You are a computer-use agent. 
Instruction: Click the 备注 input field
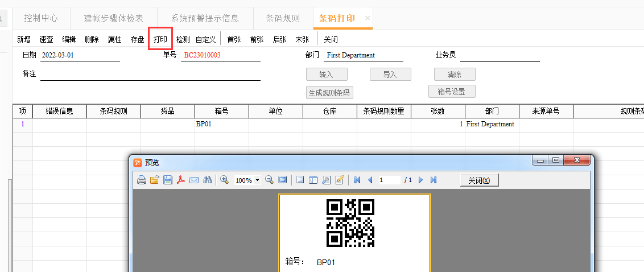tap(150, 75)
